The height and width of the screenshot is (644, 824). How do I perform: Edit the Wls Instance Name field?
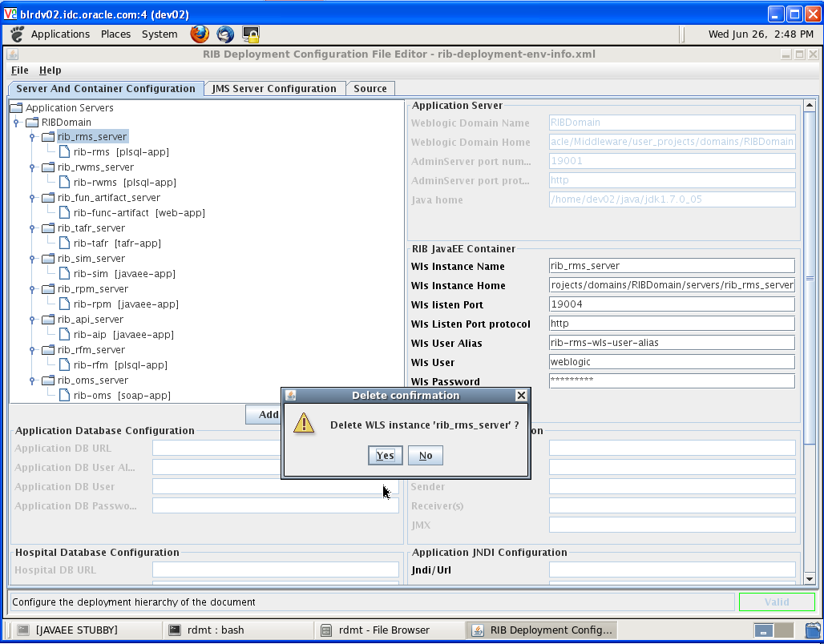[672, 266]
